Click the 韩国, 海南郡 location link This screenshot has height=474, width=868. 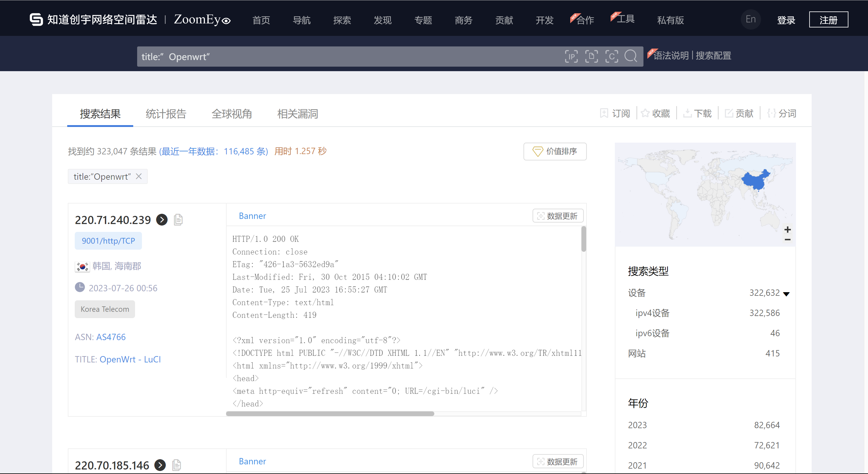click(x=117, y=266)
